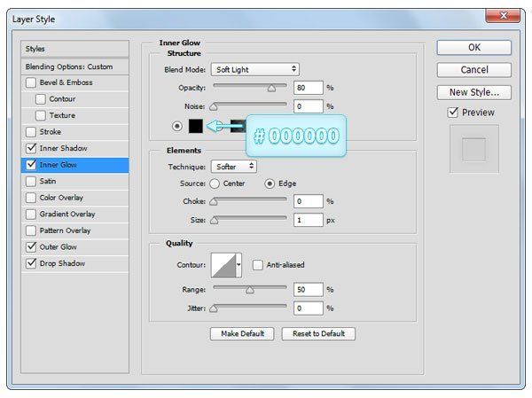Viewport: 532px width, 398px height.
Task: Enable the Color Overlay checkbox
Action: click(x=31, y=198)
